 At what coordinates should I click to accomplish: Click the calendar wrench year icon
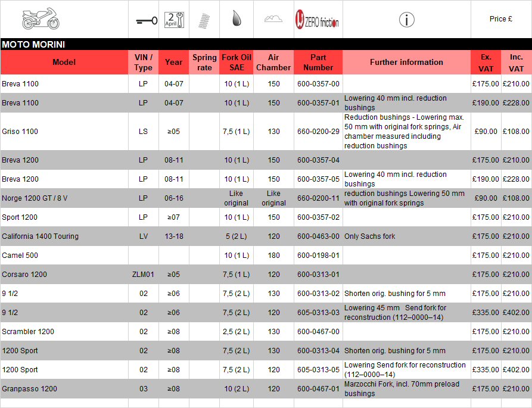point(174,20)
